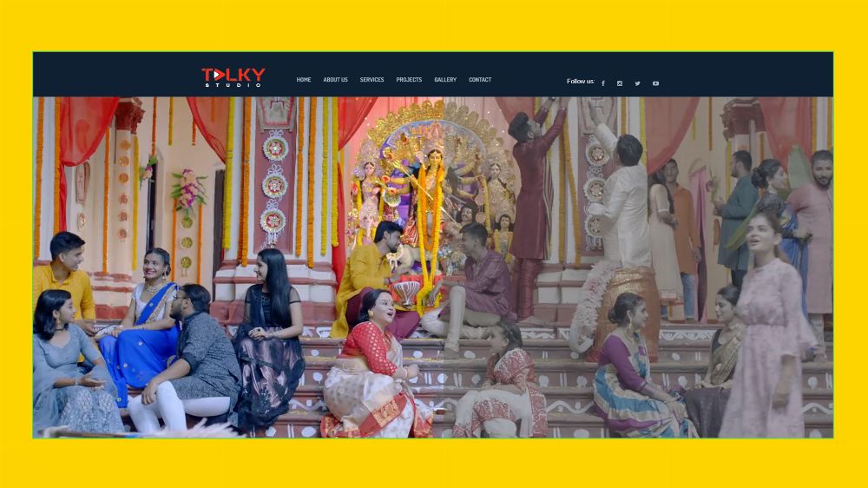Click the Talky Studio logo
Screen dimensions: 868x488
click(233, 77)
